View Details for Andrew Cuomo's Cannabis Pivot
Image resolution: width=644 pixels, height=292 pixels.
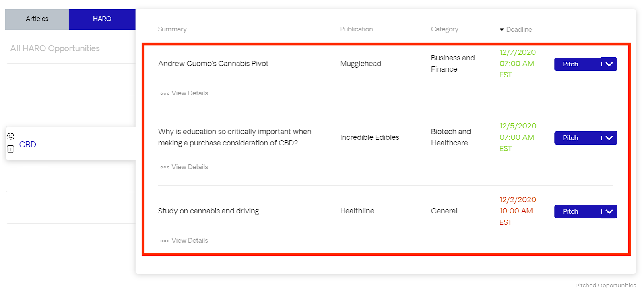click(184, 93)
